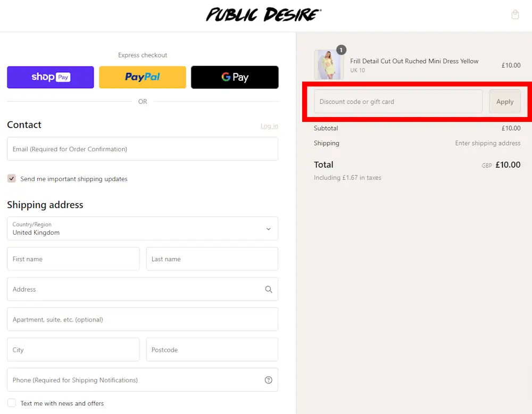Select the Apartment, suite, etc. field
Viewport: 532px width, 414px height.
[x=143, y=319]
